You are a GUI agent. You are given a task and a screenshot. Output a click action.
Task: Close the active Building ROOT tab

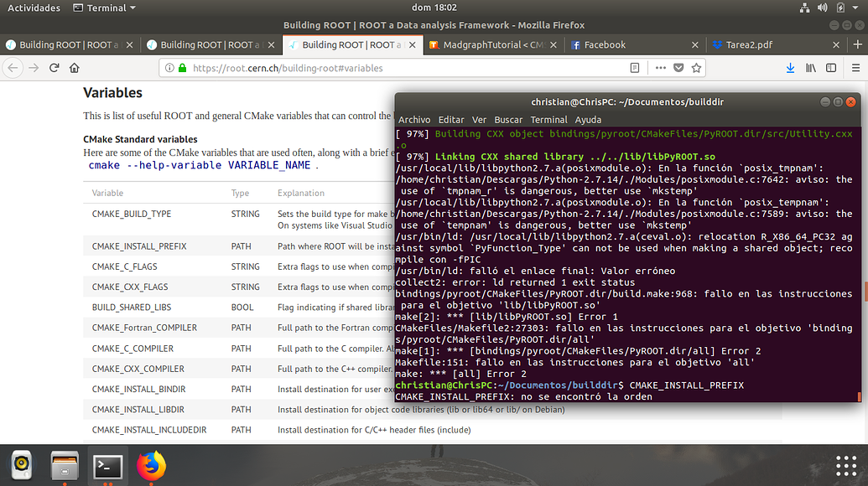413,45
